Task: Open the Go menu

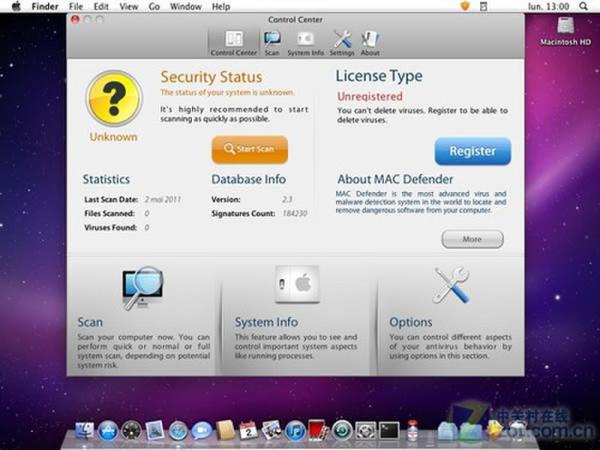Action: click(154, 7)
